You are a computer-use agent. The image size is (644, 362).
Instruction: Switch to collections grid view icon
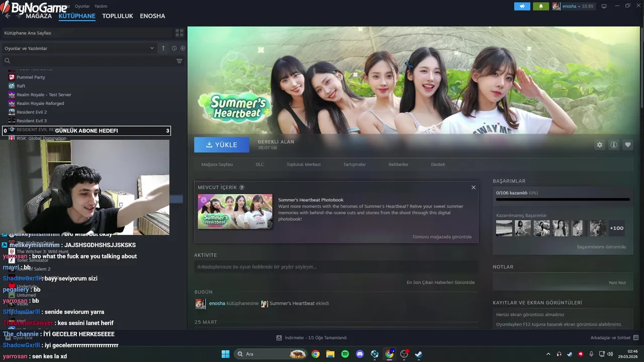click(179, 33)
